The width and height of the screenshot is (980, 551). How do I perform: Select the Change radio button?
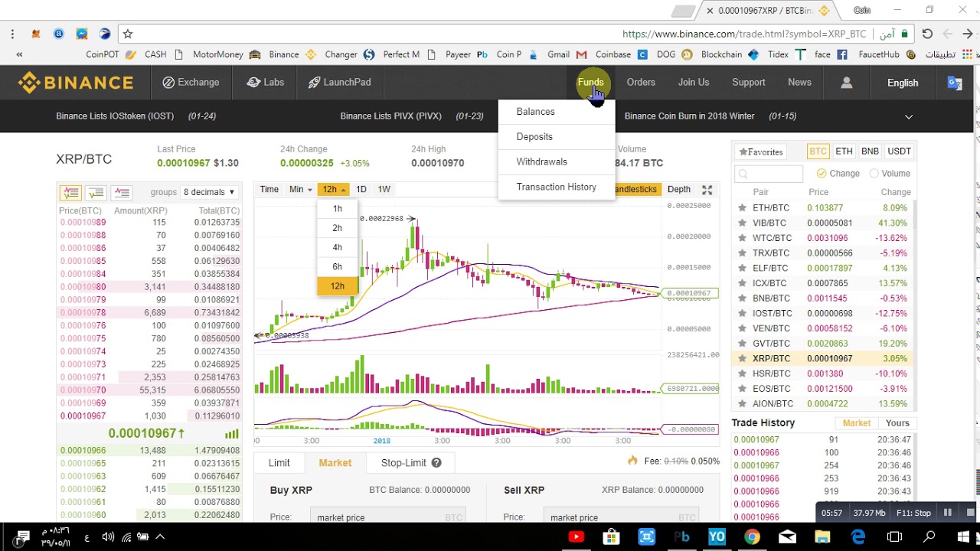pyautogui.click(x=822, y=174)
